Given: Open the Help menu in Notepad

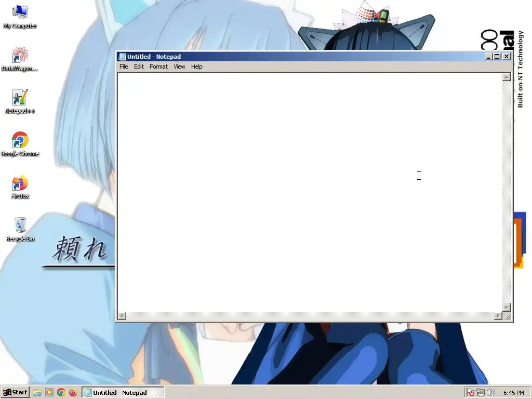Looking at the screenshot, I should (x=196, y=66).
